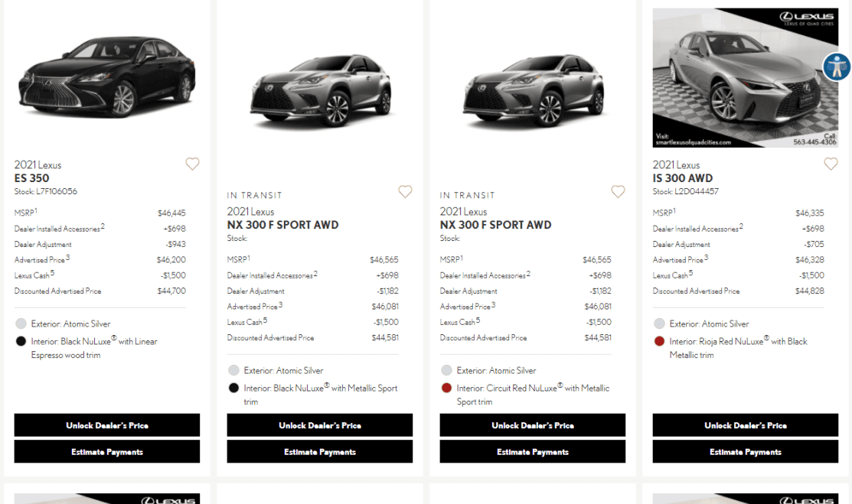
Task: Unlock Dealer's Price for the ES 350
Action: (106, 425)
